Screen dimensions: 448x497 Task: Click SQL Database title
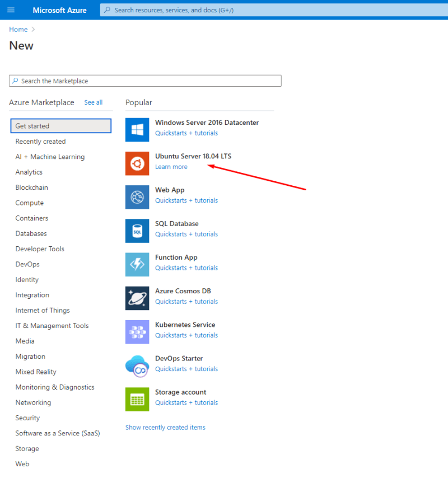[x=176, y=224]
